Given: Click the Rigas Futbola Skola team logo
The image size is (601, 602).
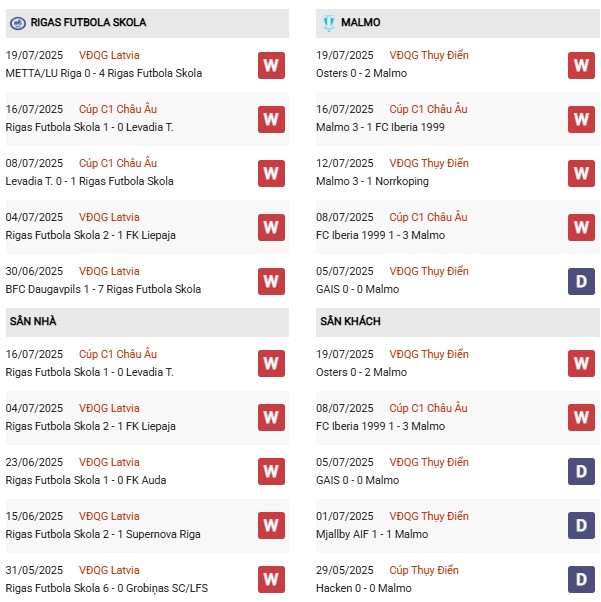Looking at the screenshot, I should coord(17,23).
